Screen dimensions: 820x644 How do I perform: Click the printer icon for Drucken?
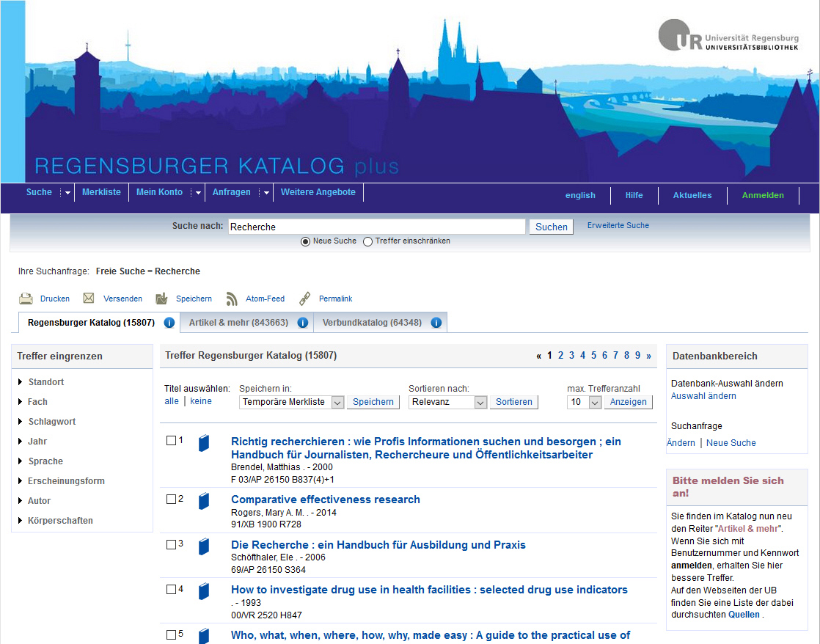(x=26, y=299)
